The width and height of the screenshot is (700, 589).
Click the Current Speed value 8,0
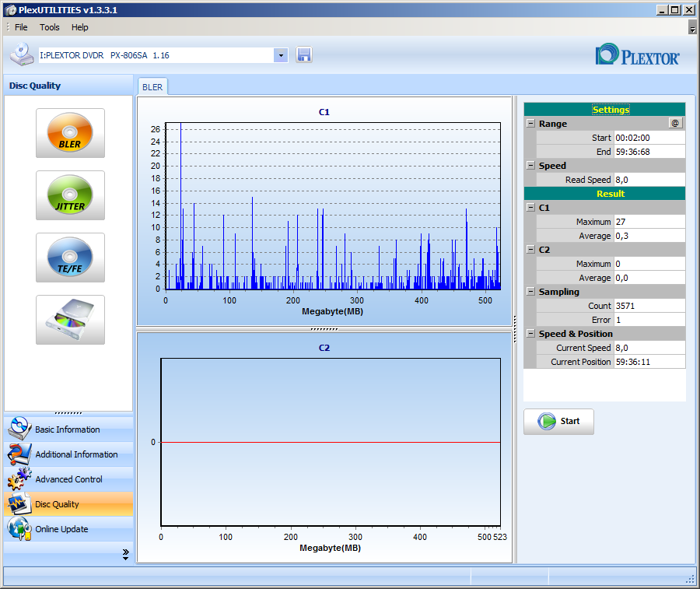pyautogui.click(x=649, y=348)
